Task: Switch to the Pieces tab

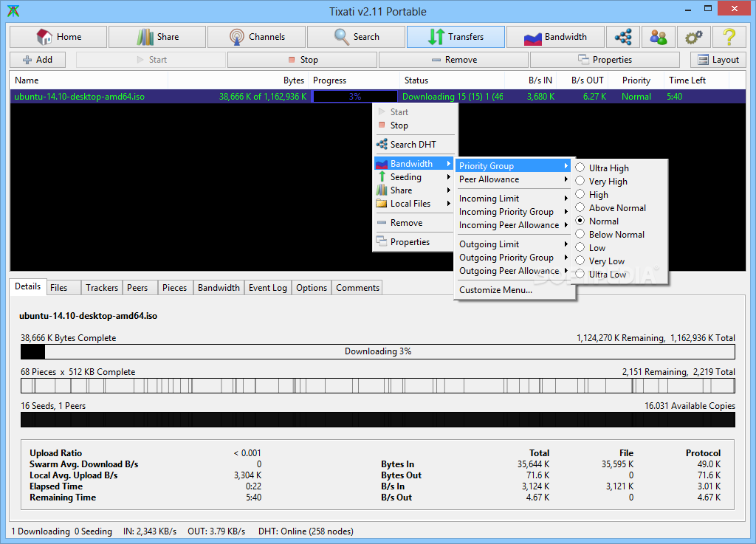Action: [x=175, y=288]
